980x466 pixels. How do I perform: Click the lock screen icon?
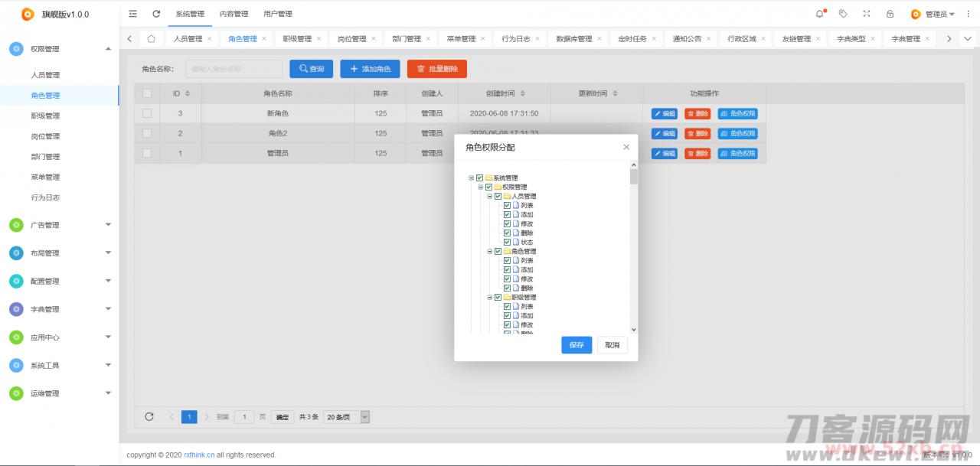click(890, 14)
